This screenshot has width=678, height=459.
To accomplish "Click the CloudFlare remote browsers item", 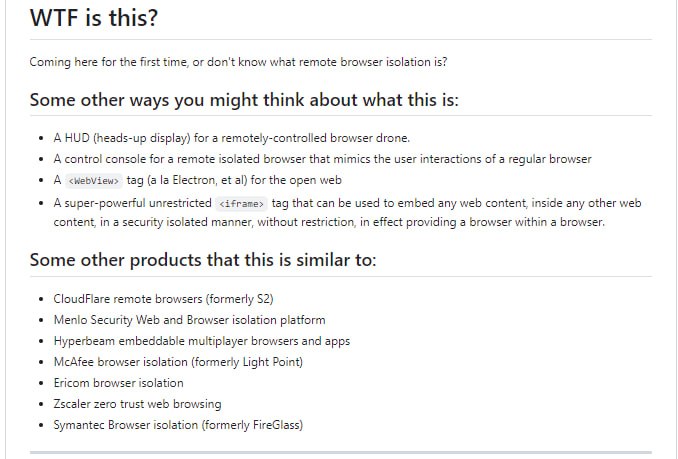I will pyautogui.click(x=163, y=299).
